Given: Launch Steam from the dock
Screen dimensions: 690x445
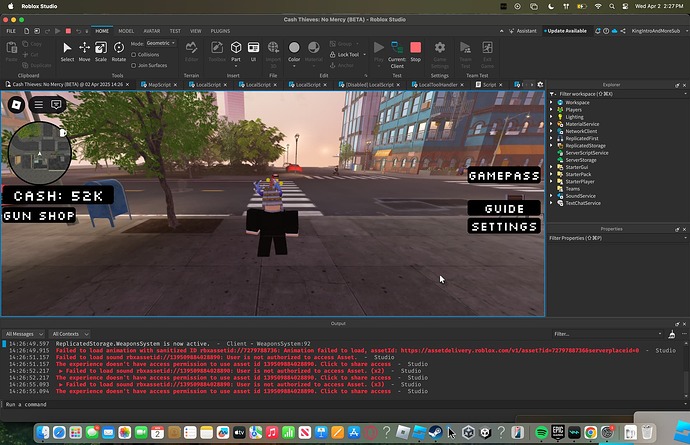Looking at the screenshot, I should (x=436, y=433).
